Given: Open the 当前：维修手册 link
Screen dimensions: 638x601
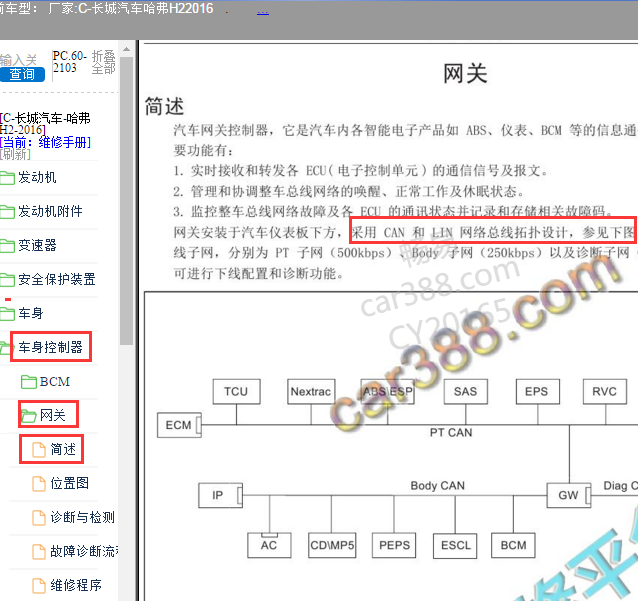Looking at the screenshot, I should (x=46, y=142).
